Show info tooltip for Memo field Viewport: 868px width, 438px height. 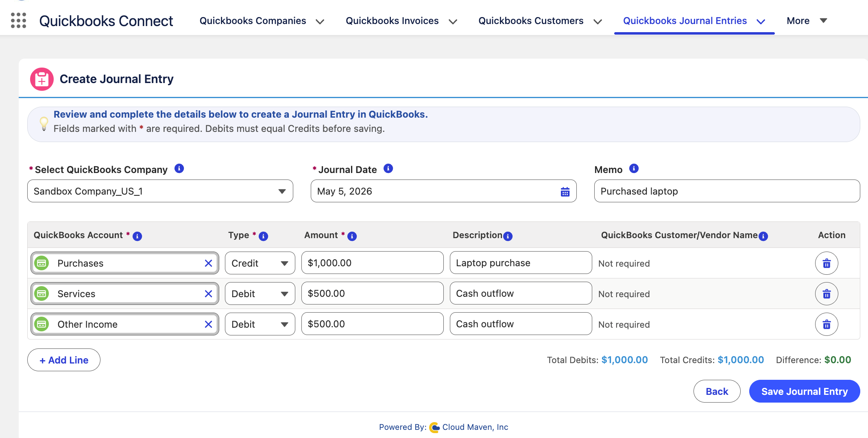coord(634,169)
